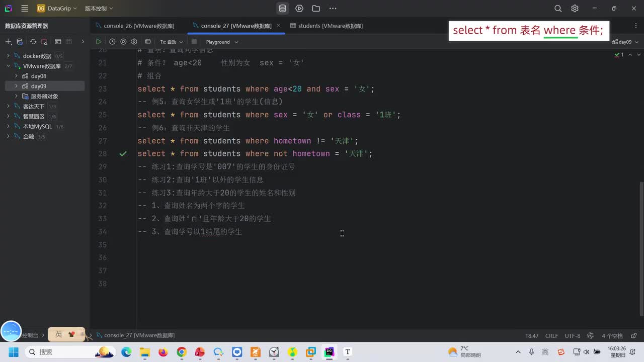The height and width of the screenshot is (362, 644).
Task: Open IDE settings gear icon
Action: [x=575, y=9]
